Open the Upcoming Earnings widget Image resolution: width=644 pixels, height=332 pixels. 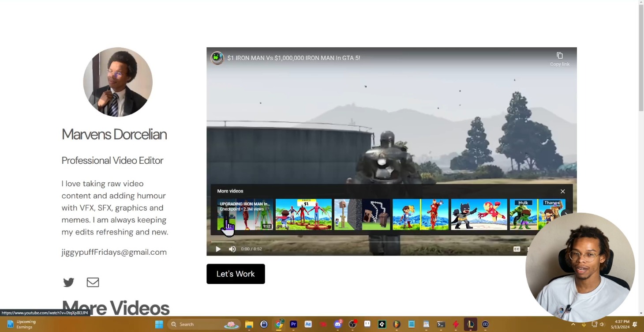click(x=20, y=324)
